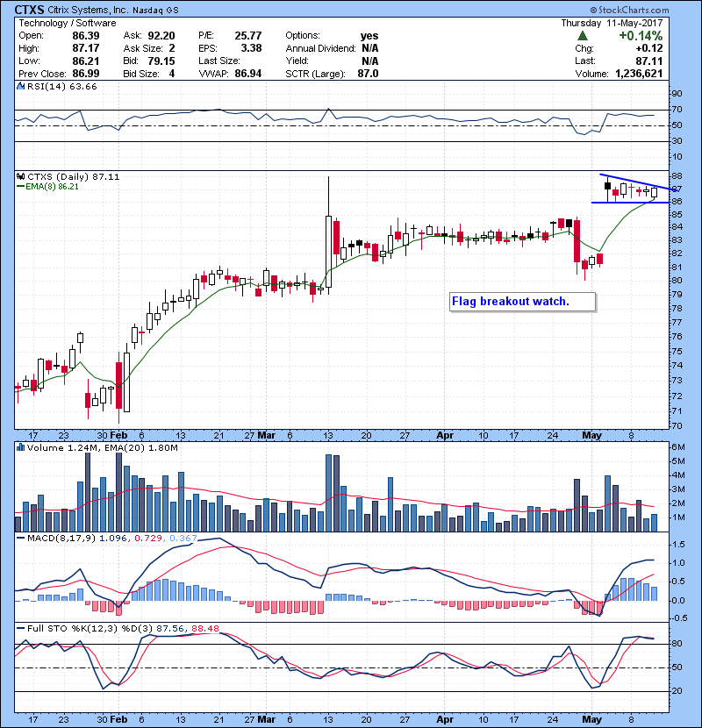
Task: Click the Ask Size value 2
Action: 172,48
